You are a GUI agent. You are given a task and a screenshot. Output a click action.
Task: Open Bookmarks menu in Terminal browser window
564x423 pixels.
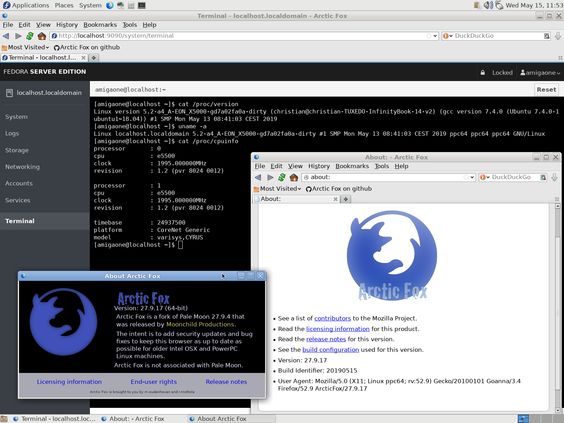click(100, 25)
